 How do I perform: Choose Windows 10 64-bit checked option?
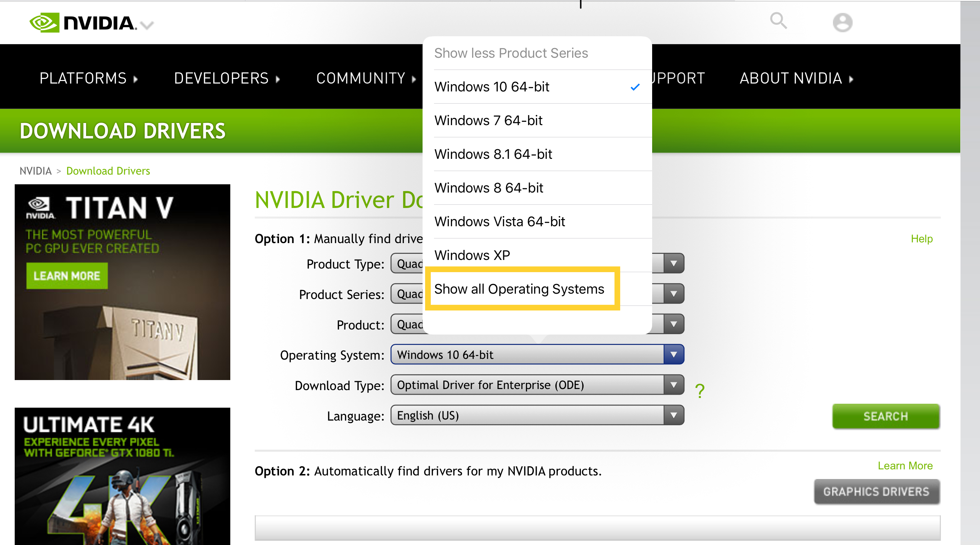click(491, 87)
